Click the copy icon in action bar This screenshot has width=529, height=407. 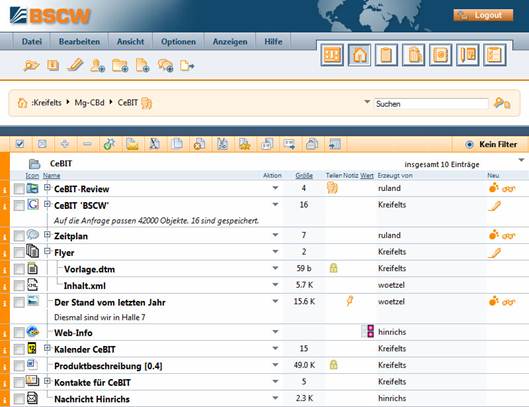[177, 144]
